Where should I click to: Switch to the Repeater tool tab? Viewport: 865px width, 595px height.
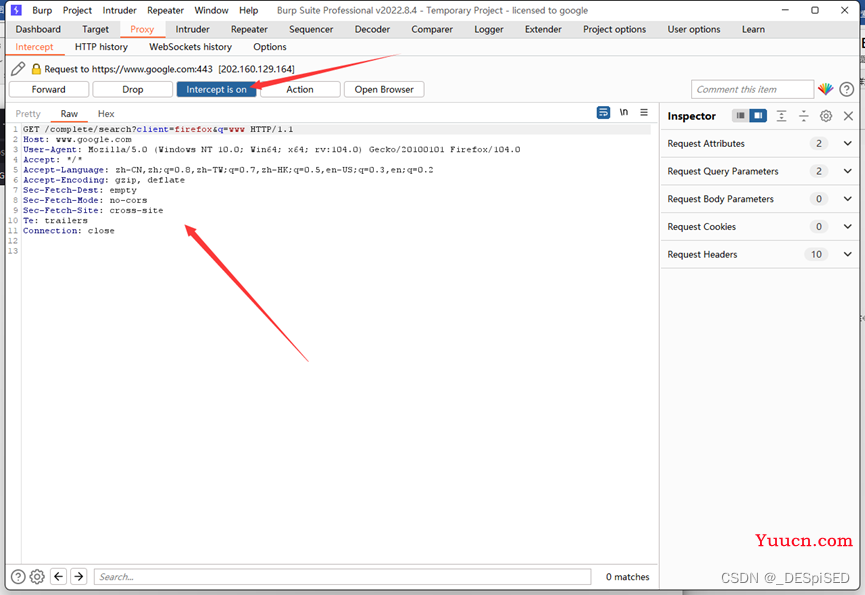[x=249, y=29]
